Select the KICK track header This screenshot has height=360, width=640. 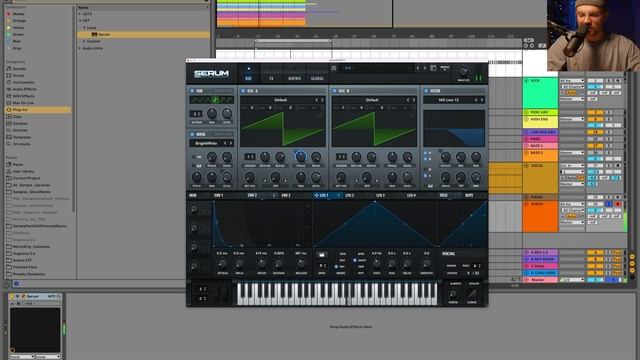[540, 93]
